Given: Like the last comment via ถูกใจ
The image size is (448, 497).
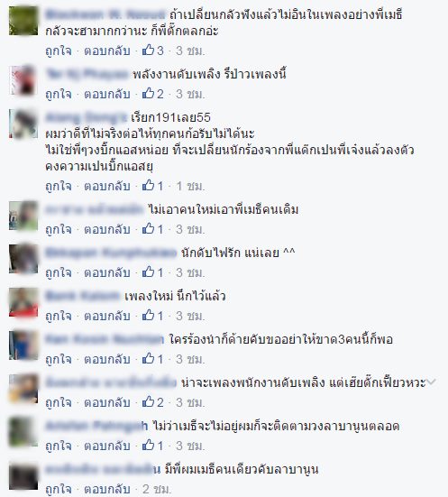Looking at the screenshot, I should click(x=59, y=489).
